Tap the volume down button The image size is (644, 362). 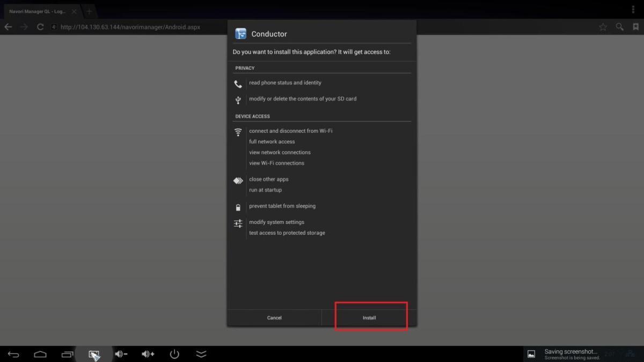[x=121, y=354]
